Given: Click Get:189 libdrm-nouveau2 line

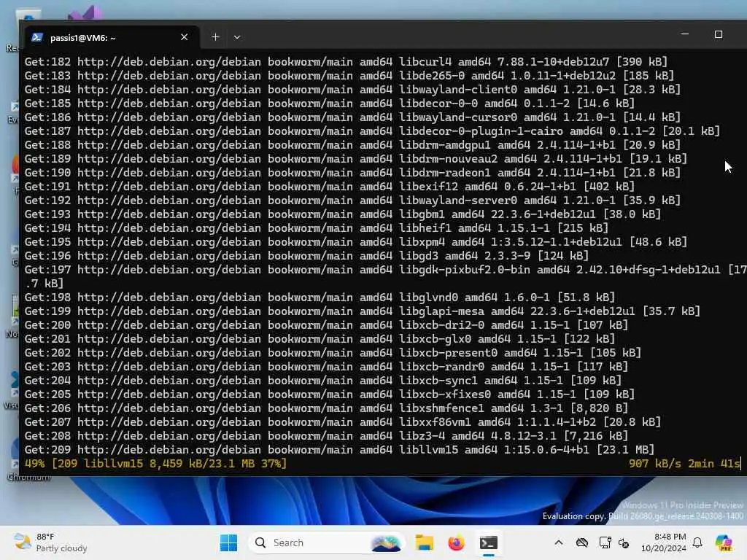Looking at the screenshot, I should point(356,158).
